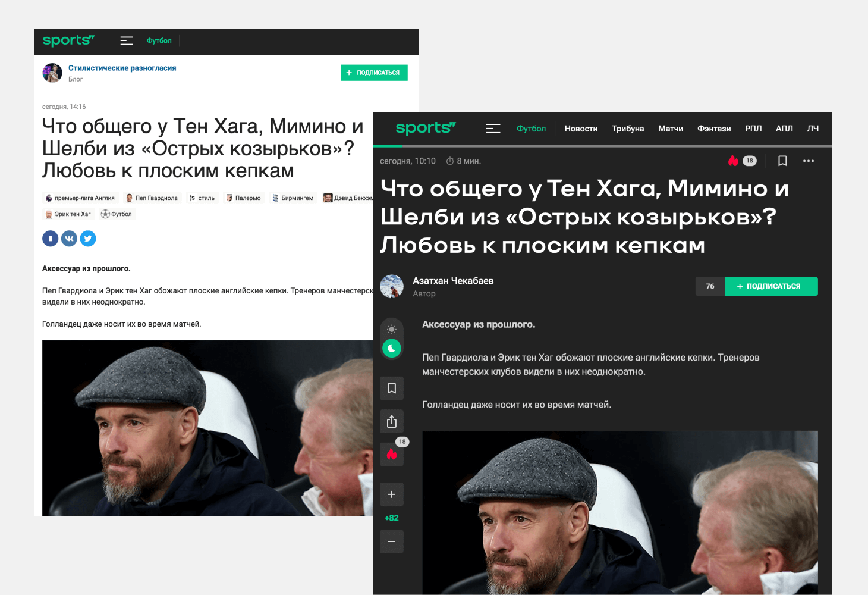Downvote article with the minus button
Image resolution: width=868 pixels, height=595 pixels.
[392, 541]
